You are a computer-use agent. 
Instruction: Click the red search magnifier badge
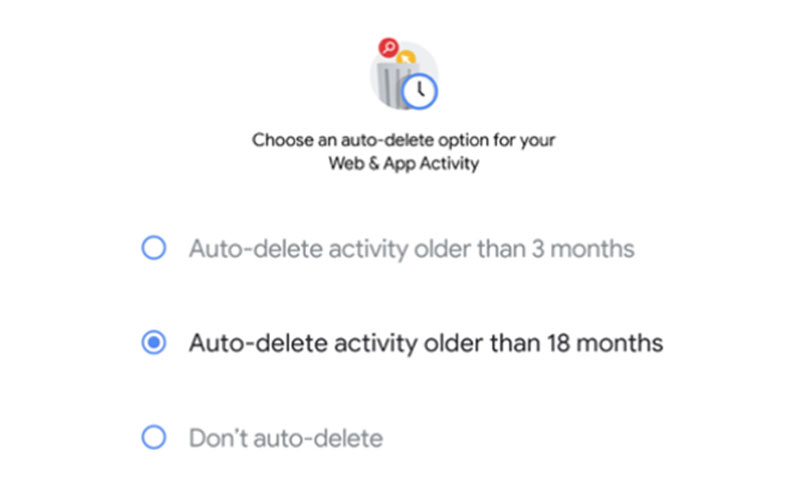click(388, 47)
